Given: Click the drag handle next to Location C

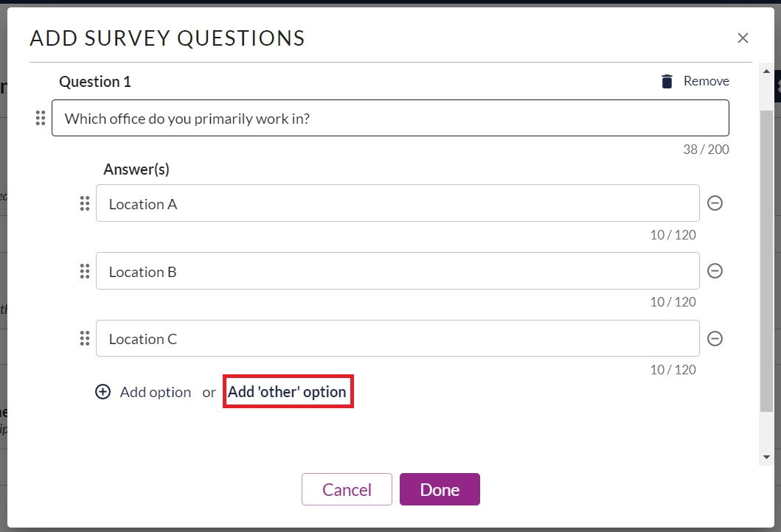Looking at the screenshot, I should 85,338.
